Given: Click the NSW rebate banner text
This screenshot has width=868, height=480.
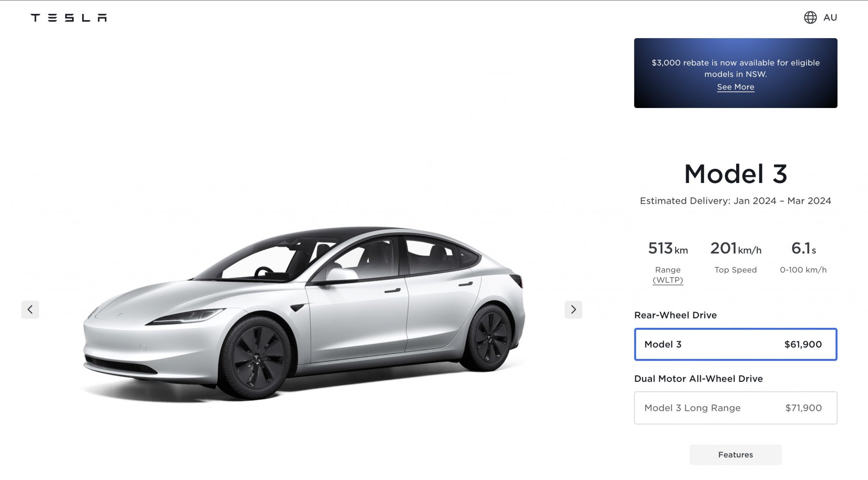Looking at the screenshot, I should coord(735,68).
